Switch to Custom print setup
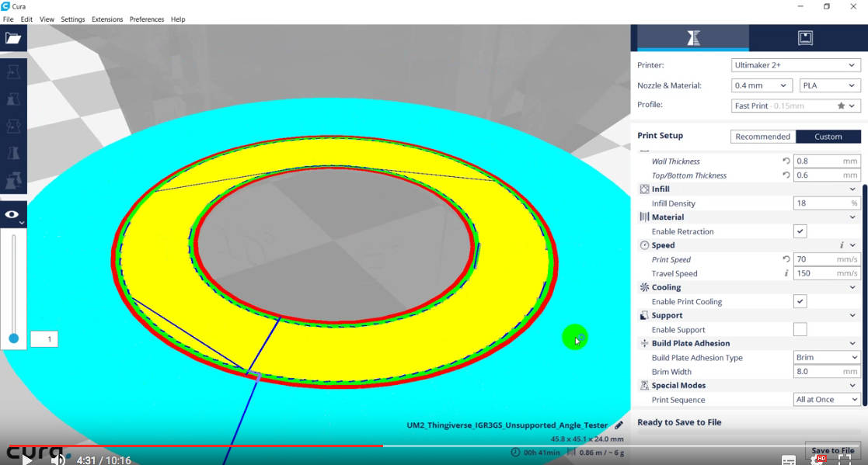Screen dimensions: 868x465 click(x=828, y=137)
